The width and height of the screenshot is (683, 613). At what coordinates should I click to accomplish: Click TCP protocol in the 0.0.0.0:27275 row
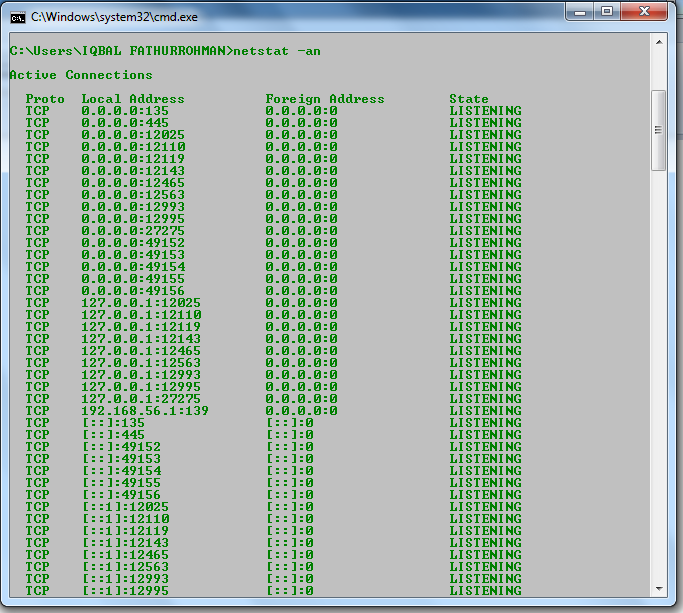(37, 231)
